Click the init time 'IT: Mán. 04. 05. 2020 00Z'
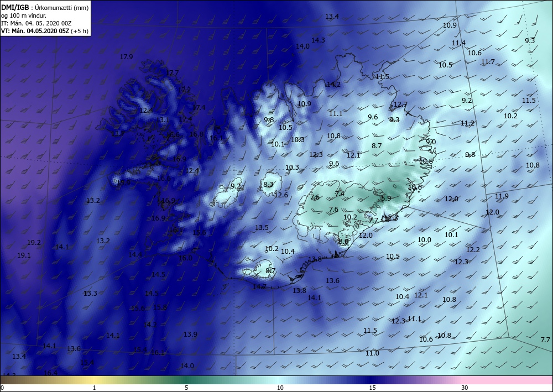The image size is (553, 392). [x=36, y=23]
